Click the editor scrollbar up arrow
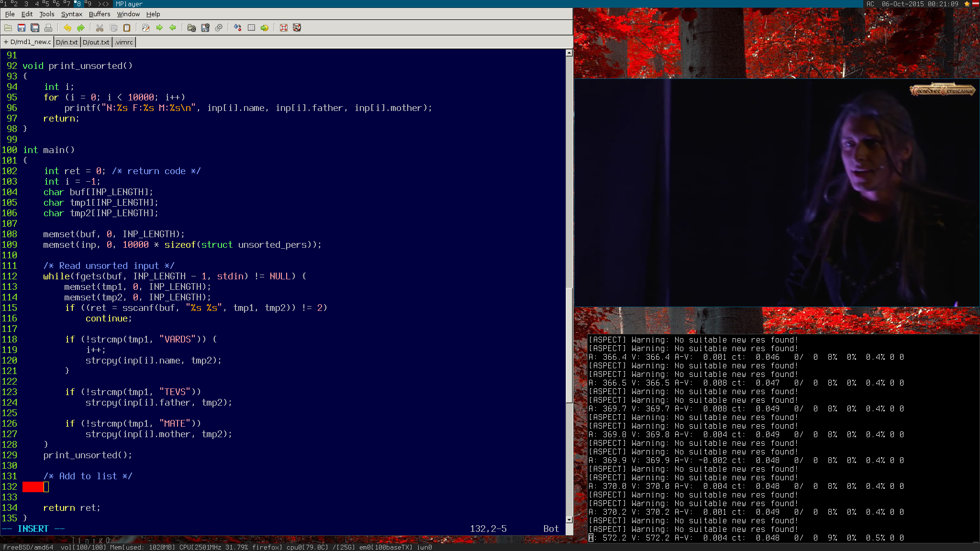This screenshot has height=551, width=980. pos(569,53)
